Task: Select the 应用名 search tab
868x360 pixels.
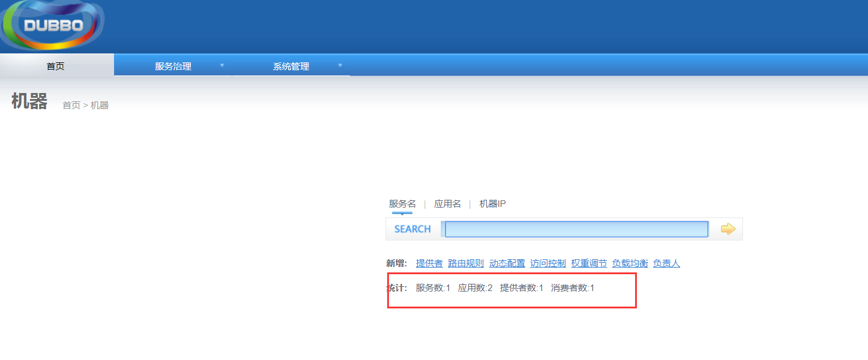Action: (x=447, y=204)
